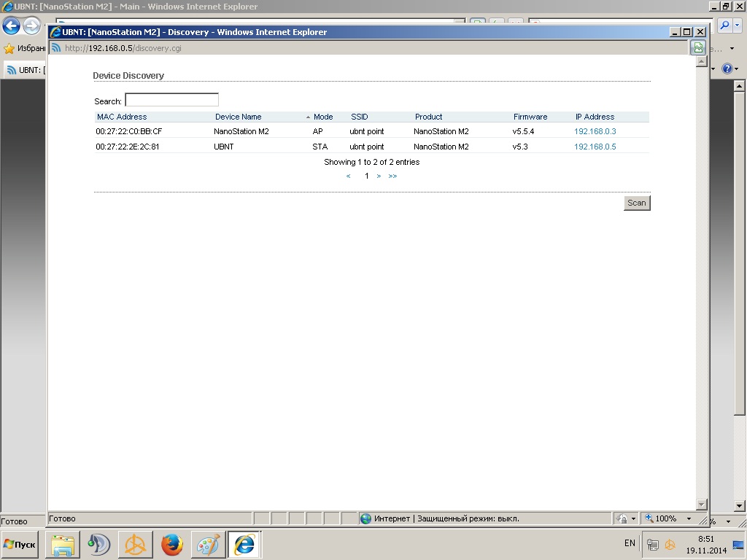The image size is (747, 560).
Task: Sort table by MAC Address column
Action: (x=122, y=117)
